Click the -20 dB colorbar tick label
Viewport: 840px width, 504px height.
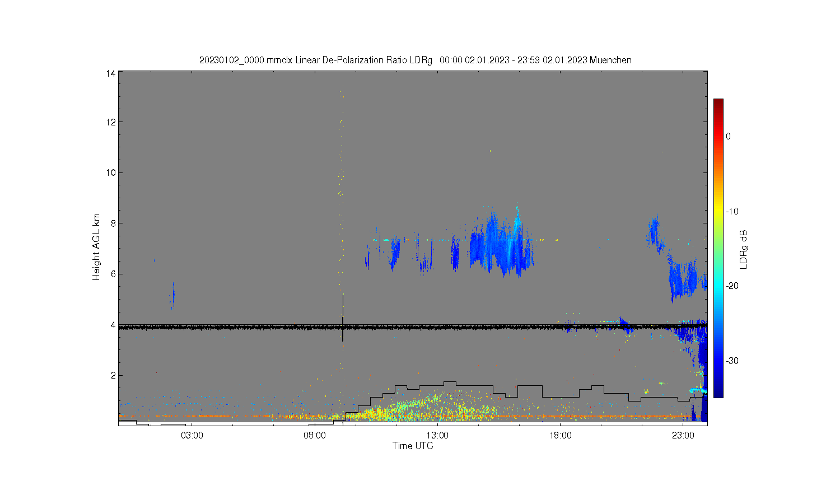point(732,286)
